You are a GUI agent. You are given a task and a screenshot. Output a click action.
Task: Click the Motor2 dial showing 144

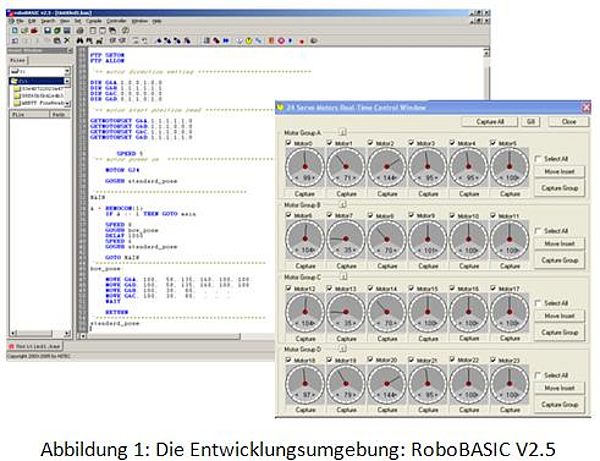(x=387, y=167)
